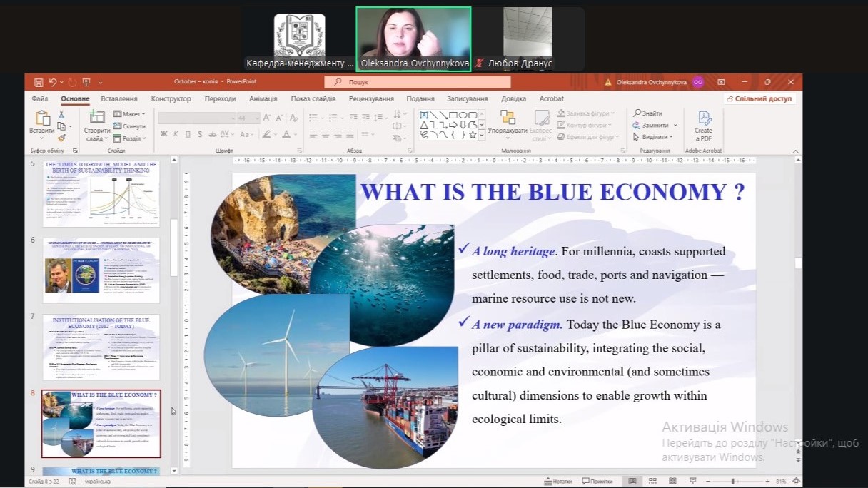
Task: Expand the Виділити select dropdown
Action: coord(653,137)
